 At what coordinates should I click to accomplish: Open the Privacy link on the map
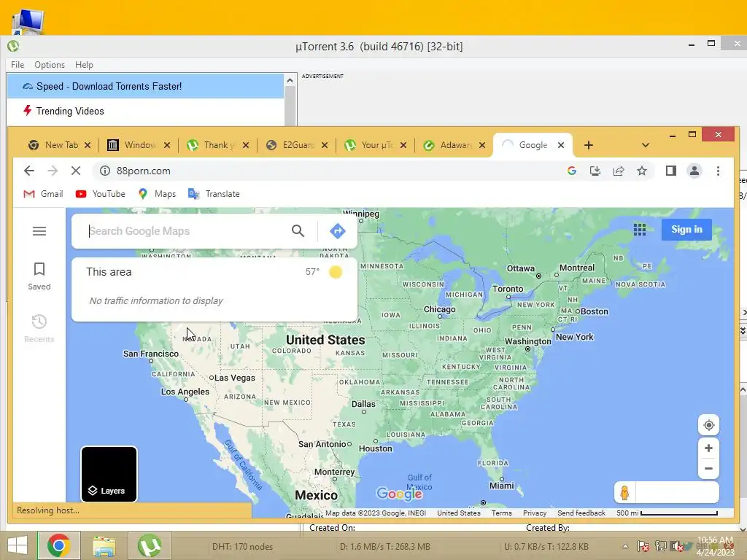pos(535,513)
